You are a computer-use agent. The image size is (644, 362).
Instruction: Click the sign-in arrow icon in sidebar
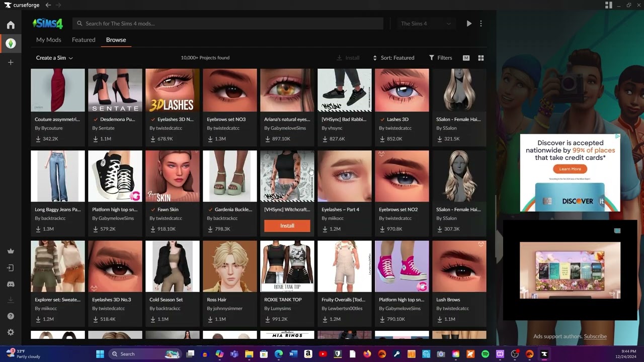coord(11,268)
